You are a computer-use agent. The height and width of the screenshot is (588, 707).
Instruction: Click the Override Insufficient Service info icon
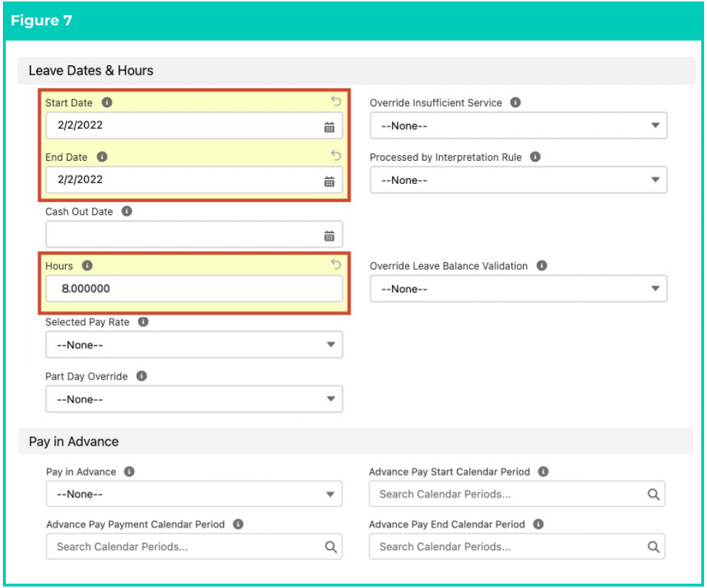pos(515,102)
